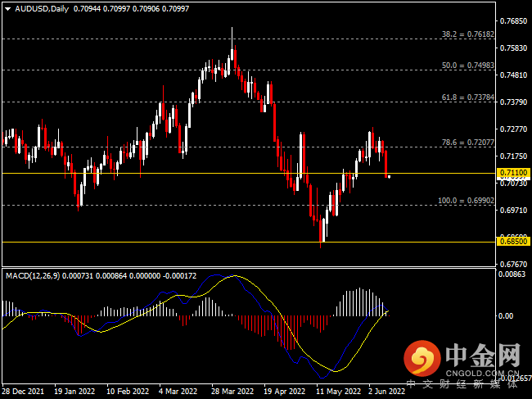Click the 10 Feb 2022 date label

point(128,392)
